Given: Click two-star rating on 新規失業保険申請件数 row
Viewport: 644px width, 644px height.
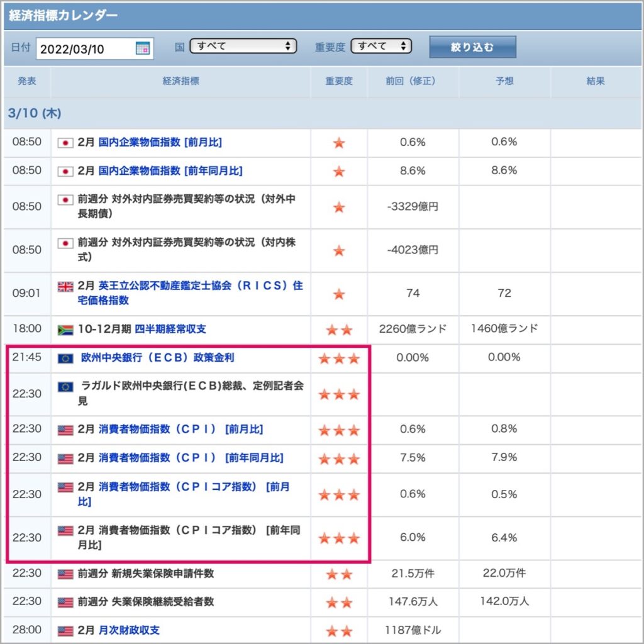Looking at the screenshot, I should [x=339, y=574].
